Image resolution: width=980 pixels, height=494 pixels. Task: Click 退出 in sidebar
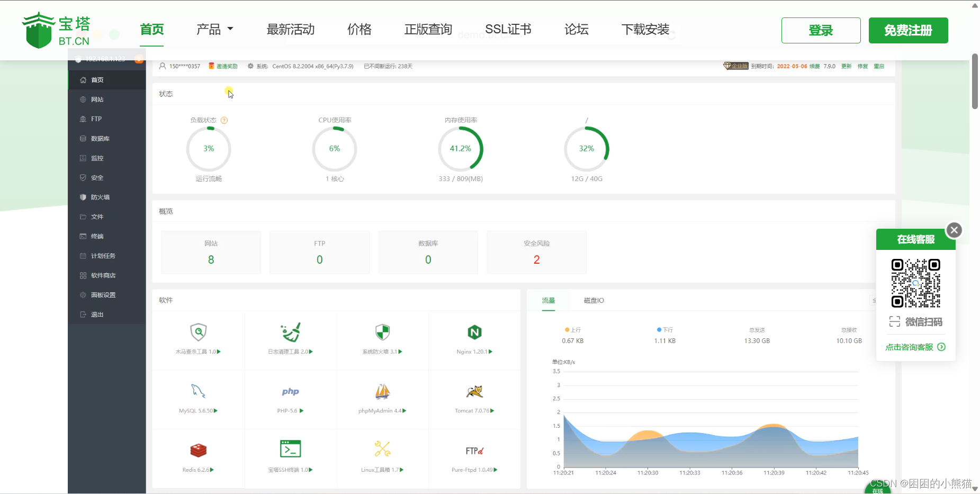(x=107, y=315)
